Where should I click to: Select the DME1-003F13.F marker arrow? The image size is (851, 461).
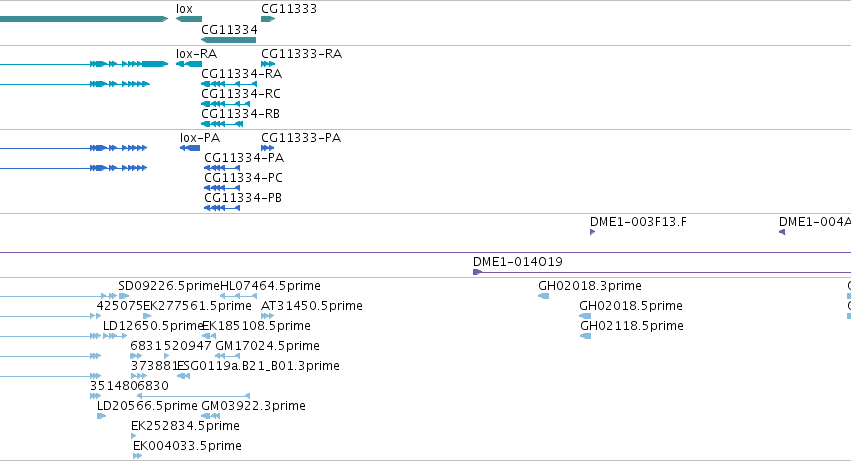click(x=593, y=232)
